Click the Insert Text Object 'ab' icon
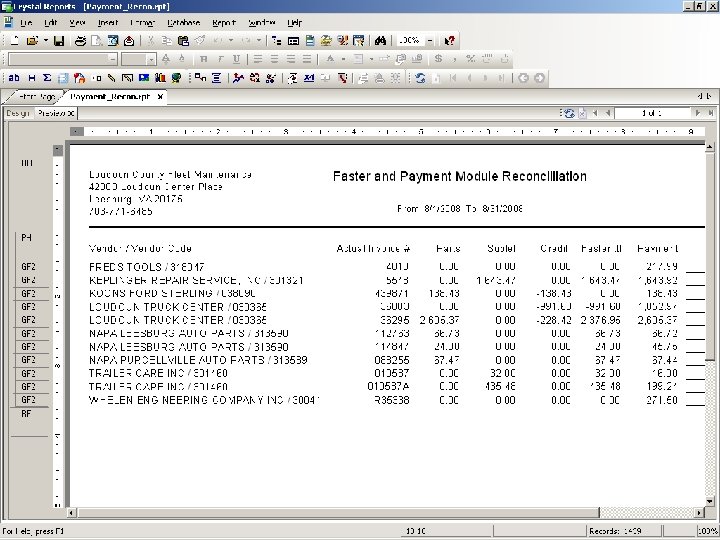 tap(14, 78)
